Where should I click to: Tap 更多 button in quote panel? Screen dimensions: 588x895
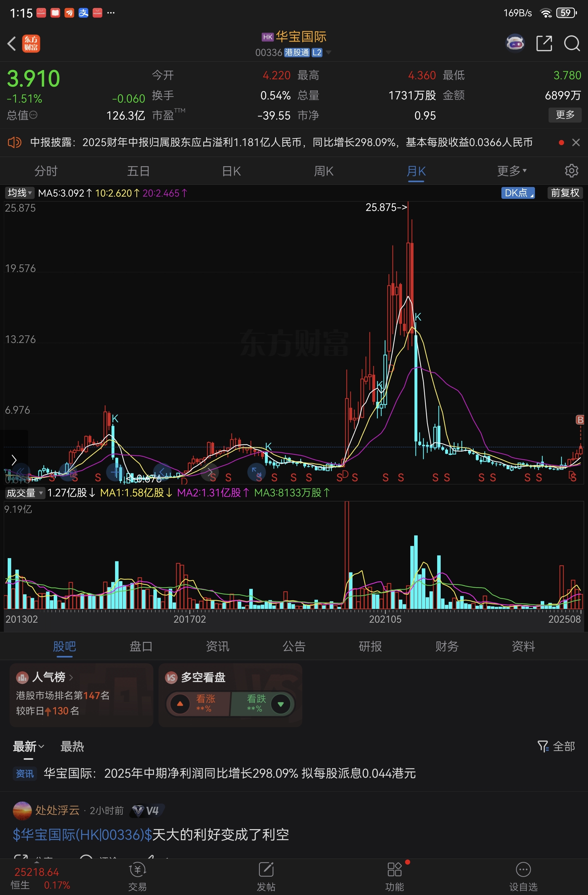(x=565, y=115)
